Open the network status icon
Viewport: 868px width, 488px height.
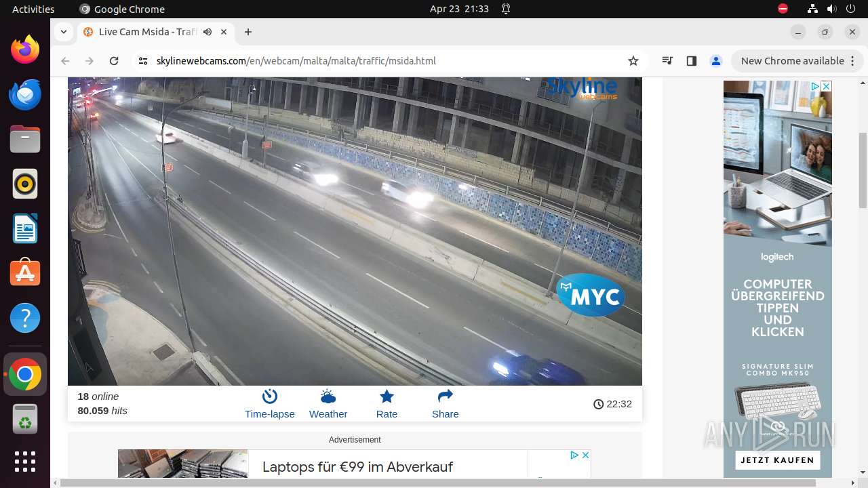coord(813,9)
